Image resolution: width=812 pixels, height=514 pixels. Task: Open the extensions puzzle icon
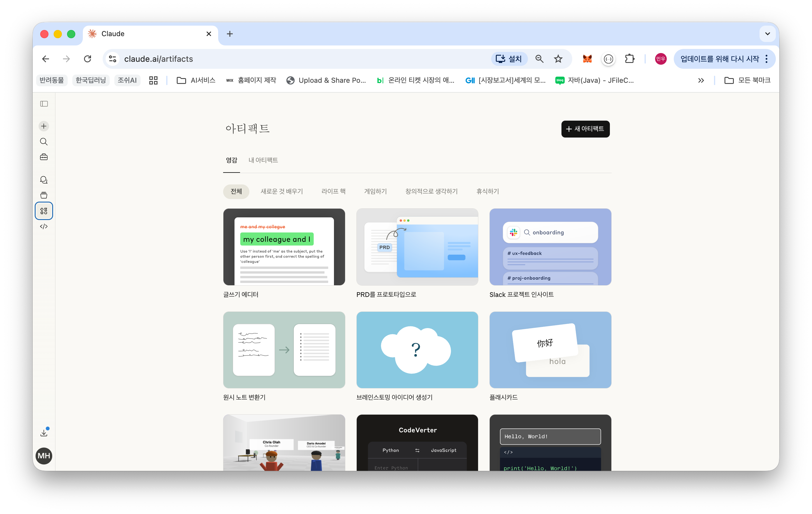[629, 59]
